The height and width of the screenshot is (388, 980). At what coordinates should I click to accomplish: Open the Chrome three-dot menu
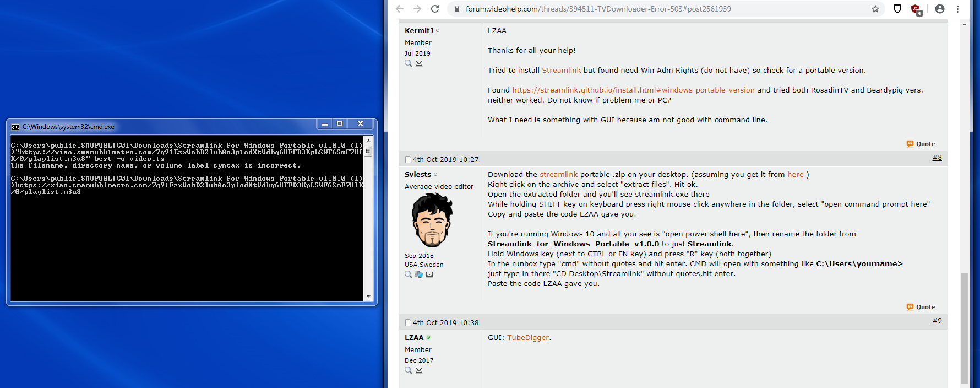tap(958, 9)
